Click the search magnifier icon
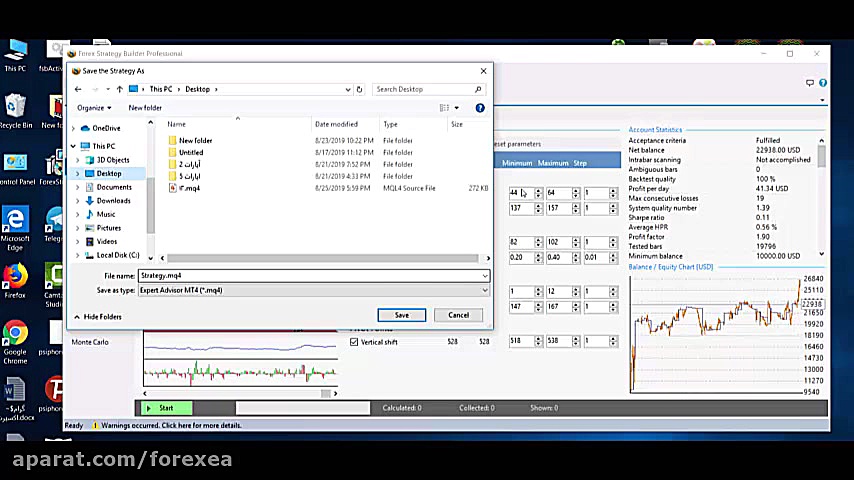This screenshot has height=480, width=854. (478, 89)
